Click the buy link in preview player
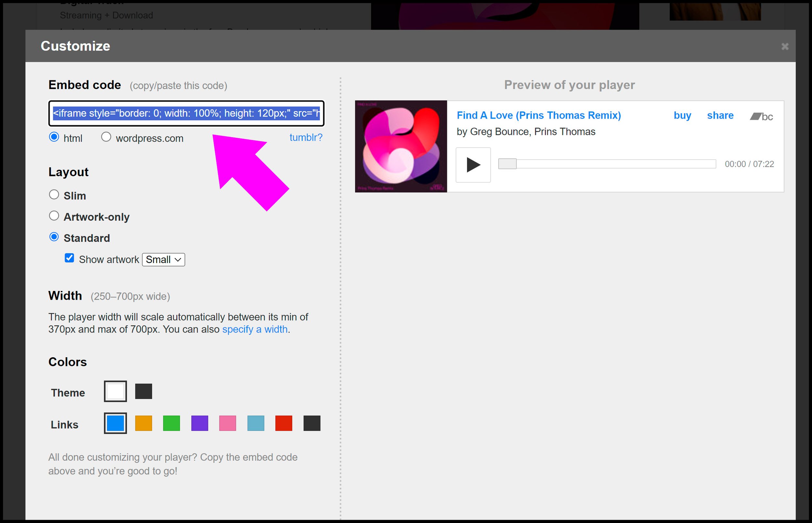The width and height of the screenshot is (812, 523). tap(682, 115)
